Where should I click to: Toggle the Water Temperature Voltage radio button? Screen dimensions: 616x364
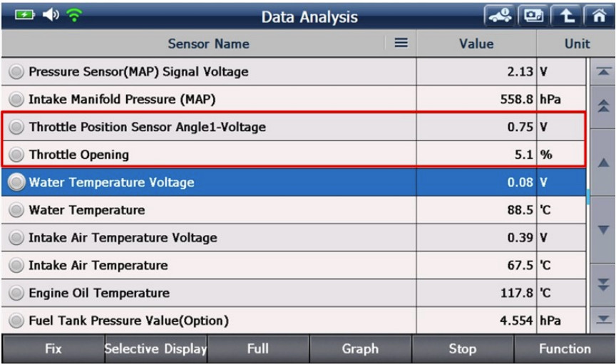click(x=16, y=182)
